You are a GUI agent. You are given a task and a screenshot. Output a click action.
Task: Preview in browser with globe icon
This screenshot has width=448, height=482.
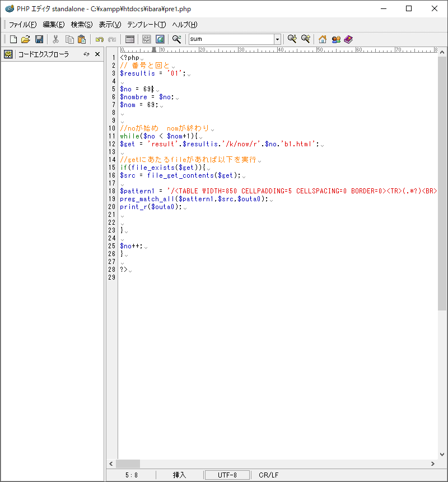[x=160, y=39]
